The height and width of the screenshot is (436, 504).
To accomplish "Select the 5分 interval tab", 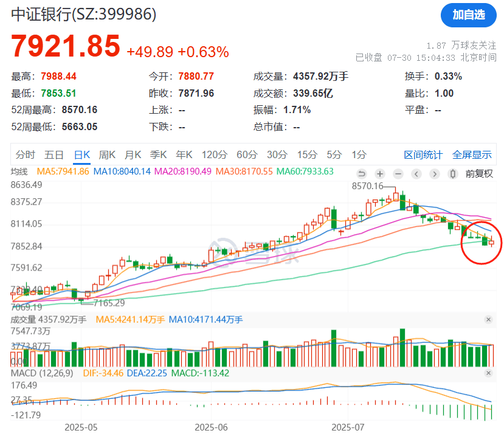I will click(x=334, y=154).
